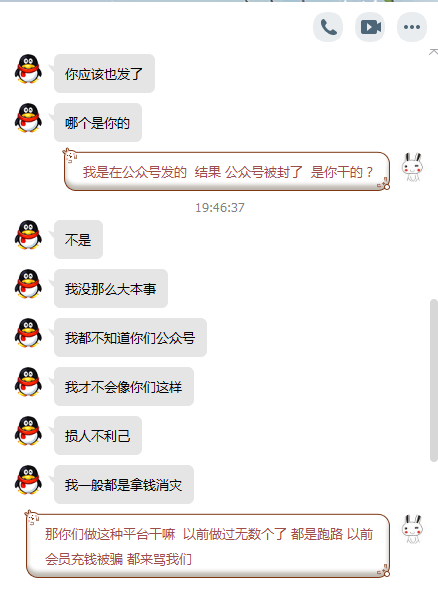The height and width of the screenshot is (589, 438).
Task: Select message bubble 我才不会像你们这样
Action: click(124, 387)
